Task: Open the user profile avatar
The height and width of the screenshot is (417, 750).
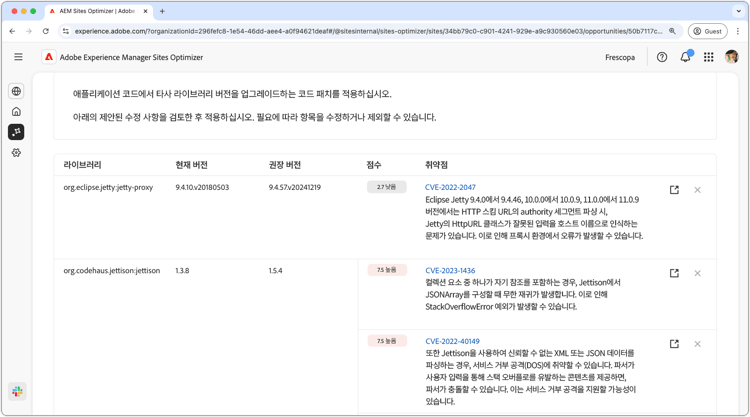Action: pyautogui.click(x=731, y=57)
